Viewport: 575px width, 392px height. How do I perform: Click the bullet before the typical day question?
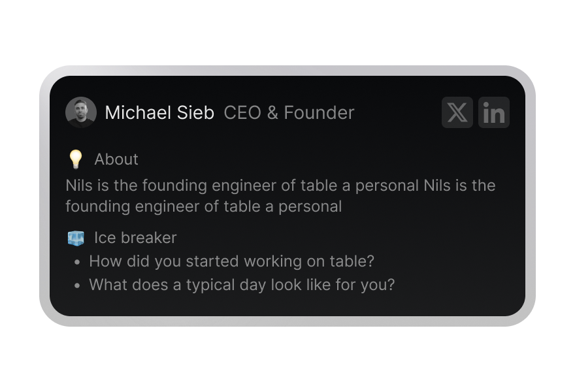[78, 286]
